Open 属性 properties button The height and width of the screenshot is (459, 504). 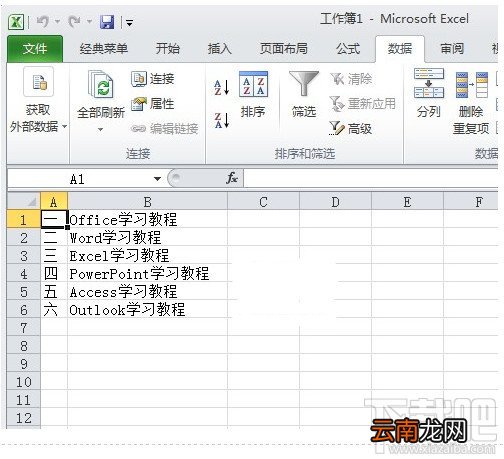[x=153, y=104]
